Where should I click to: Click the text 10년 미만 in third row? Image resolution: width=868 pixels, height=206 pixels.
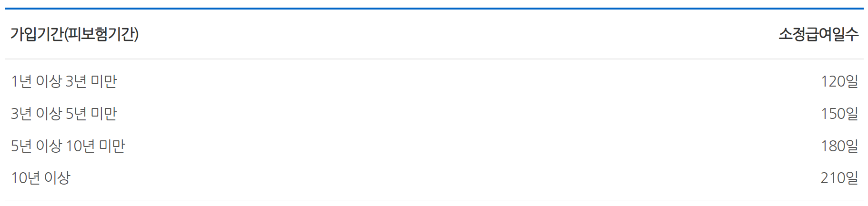(x=95, y=146)
